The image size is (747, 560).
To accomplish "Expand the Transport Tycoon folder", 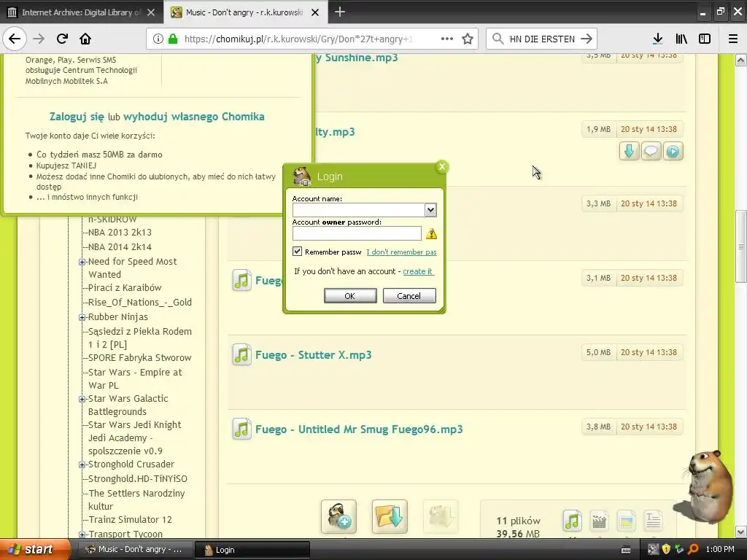I will (x=82, y=534).
